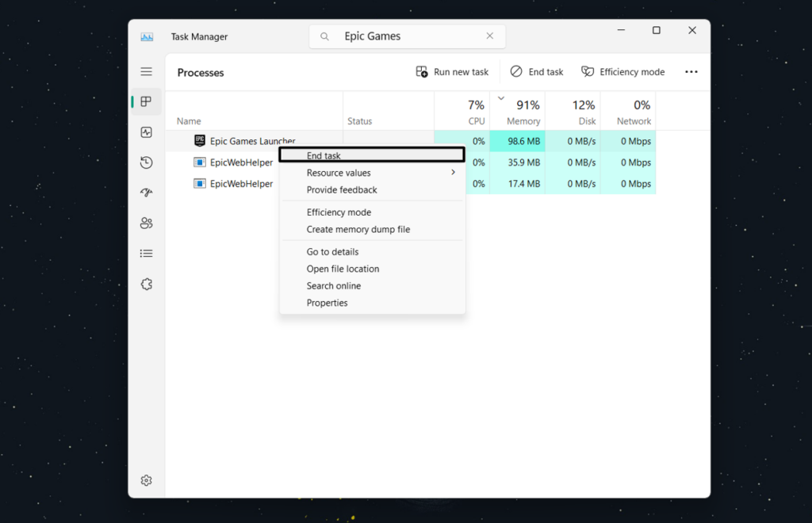
Task: Go to Startup apps sidebar icon
Action: tap(146, 193)
